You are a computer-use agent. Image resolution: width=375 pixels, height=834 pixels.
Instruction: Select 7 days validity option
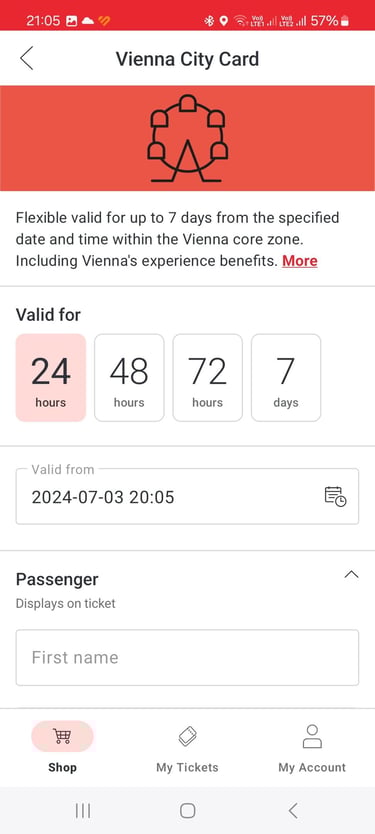(286, 378)
